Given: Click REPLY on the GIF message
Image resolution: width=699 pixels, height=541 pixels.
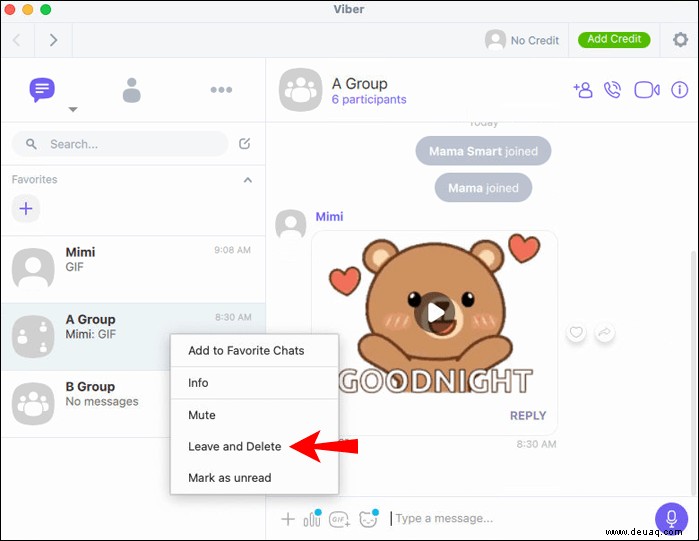Looking at the screenshot, I should [528, 415].
